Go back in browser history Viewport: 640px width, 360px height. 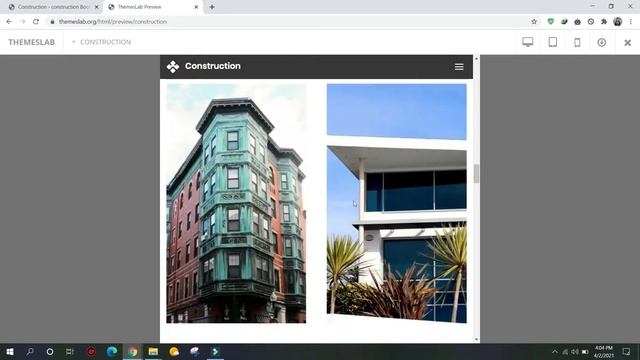point(9,22)
